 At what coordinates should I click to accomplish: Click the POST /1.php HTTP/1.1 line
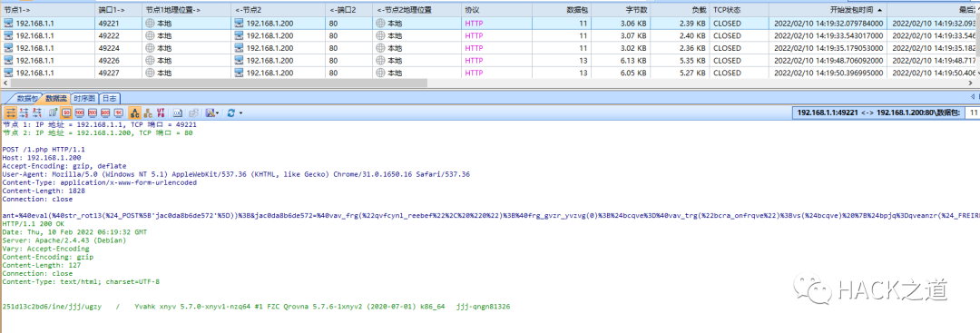44,150
